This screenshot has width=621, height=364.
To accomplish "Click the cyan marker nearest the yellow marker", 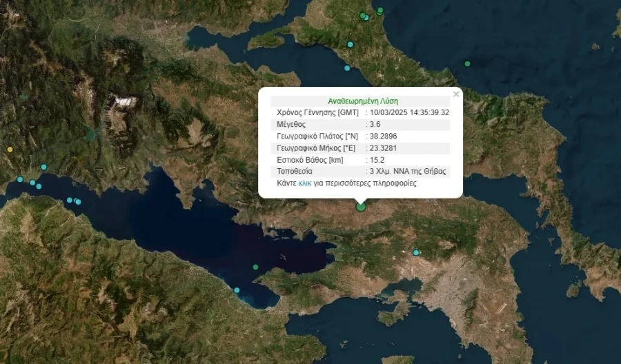I will coord(44,167).
